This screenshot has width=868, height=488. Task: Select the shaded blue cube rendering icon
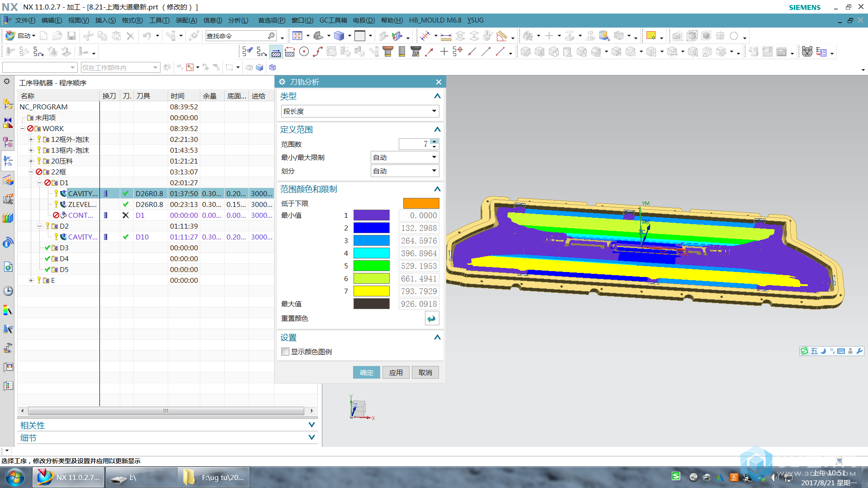coord(339,36)
